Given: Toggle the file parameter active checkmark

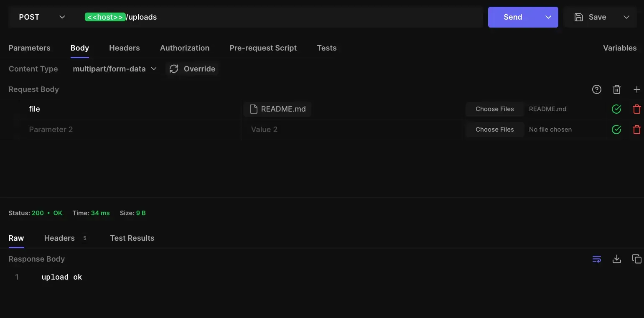Looking at the screenshot, I should (x=616, y=109).
